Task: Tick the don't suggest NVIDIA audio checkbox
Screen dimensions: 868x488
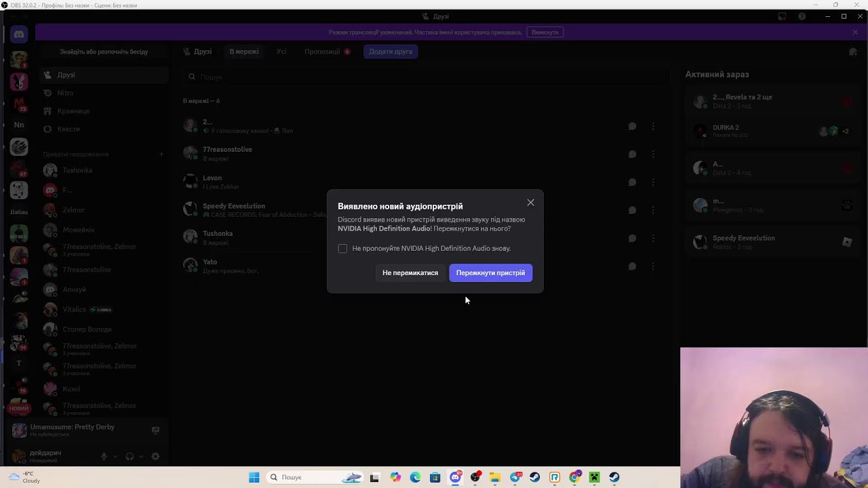Action: tap(342, 249)
